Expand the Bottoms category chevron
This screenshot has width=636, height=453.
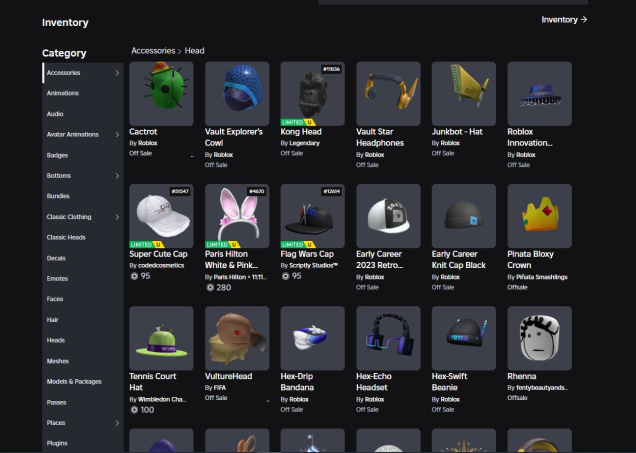click(117, 176)
